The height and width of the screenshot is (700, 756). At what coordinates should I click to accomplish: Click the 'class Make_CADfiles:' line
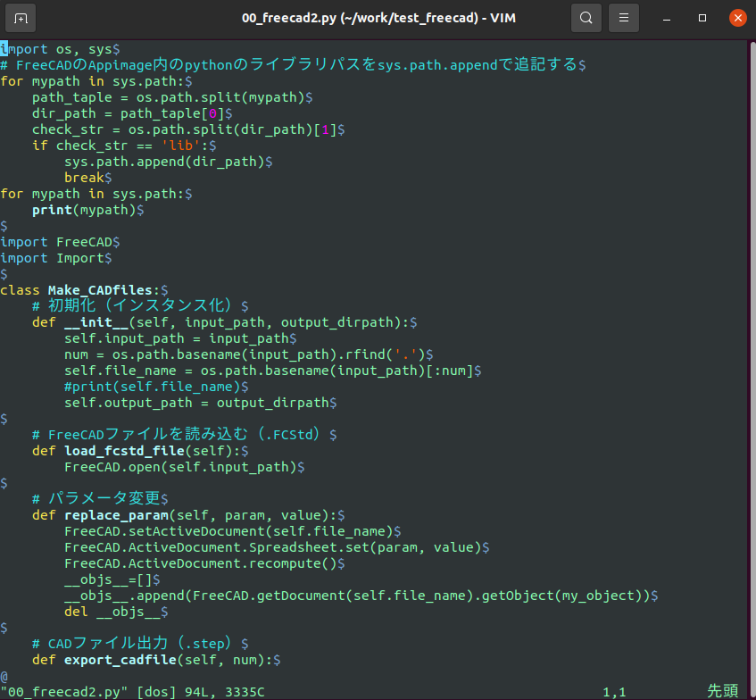pyautogui.click(x=84, y=290)
